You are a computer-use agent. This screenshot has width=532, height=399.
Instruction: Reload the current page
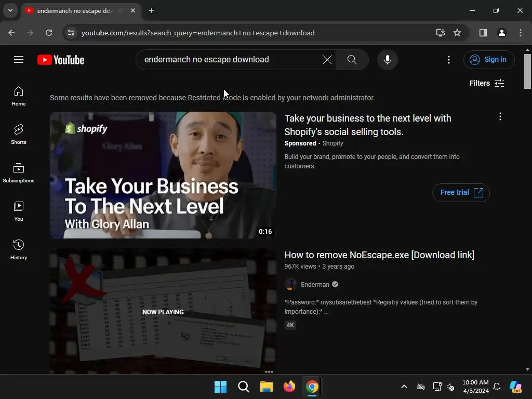pyautogui.click(x=49, y=33)
